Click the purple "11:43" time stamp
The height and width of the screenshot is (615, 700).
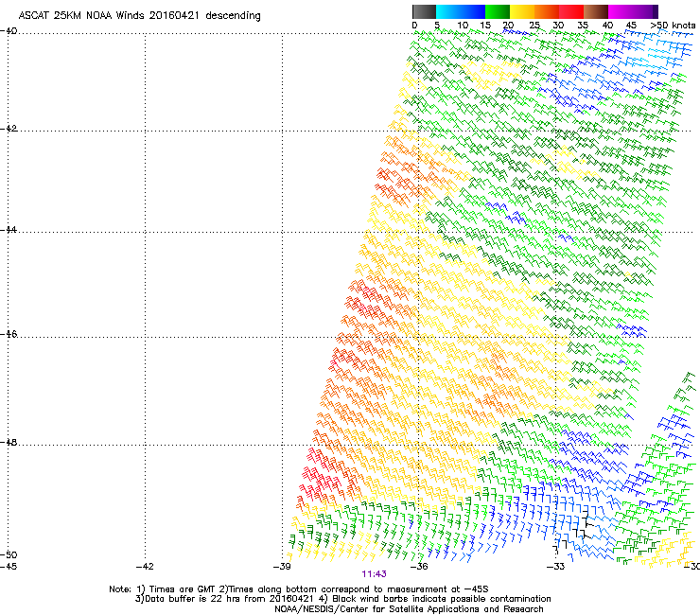pos(374,574)
